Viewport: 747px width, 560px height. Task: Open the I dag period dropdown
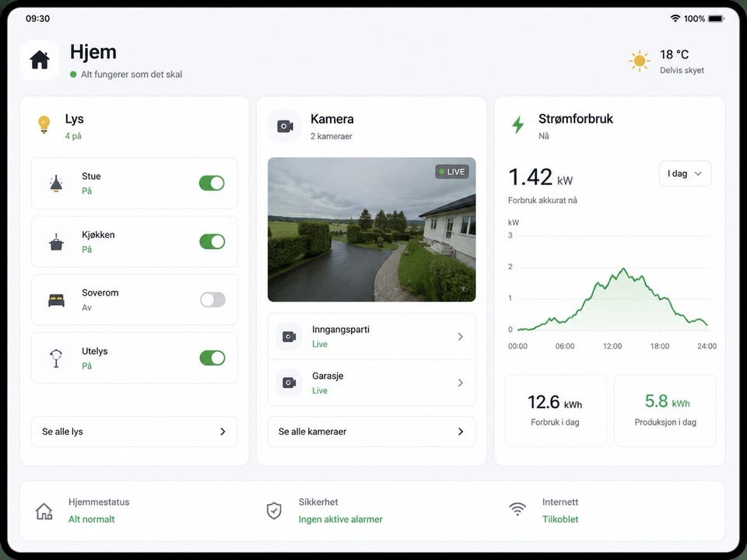point(685,173)
